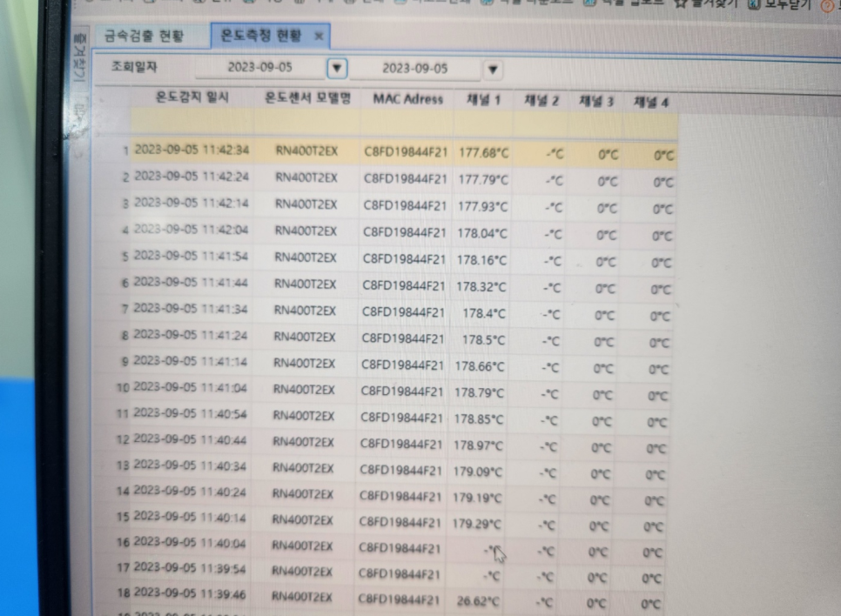Click the 178.16°C channel 1 value

(481, 260)
